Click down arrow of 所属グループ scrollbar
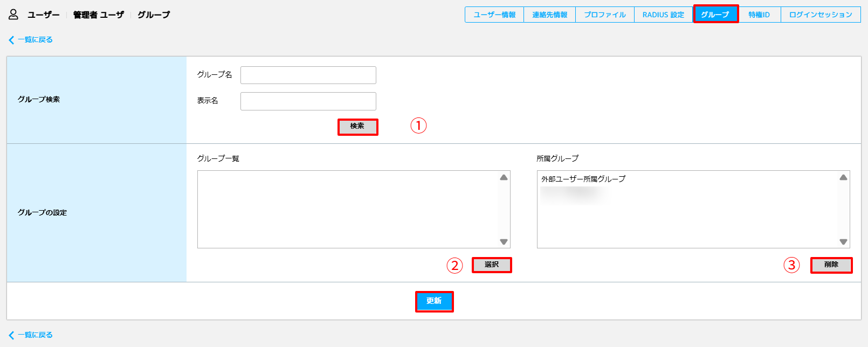Viewport: 868px width, 347px height. 843,242
